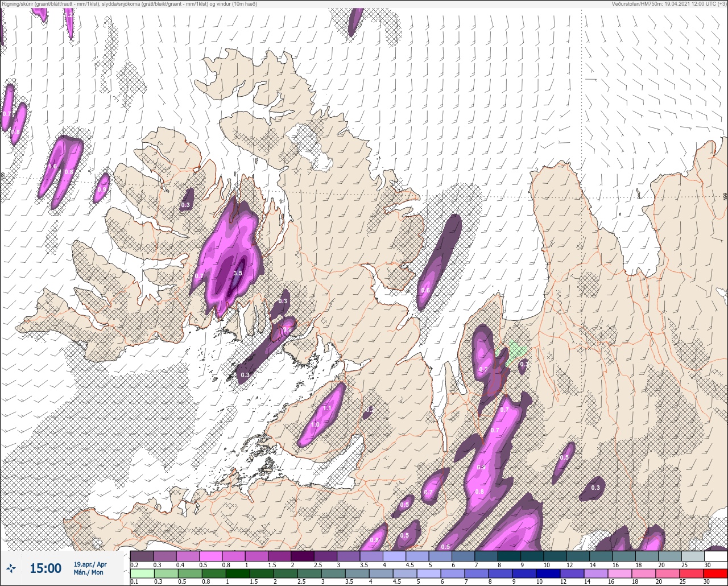Image resolution: width=728 pixels, height=586 pixels.
Task: Click the weekday text 'Mán./ Mon'
Action: 88,572
